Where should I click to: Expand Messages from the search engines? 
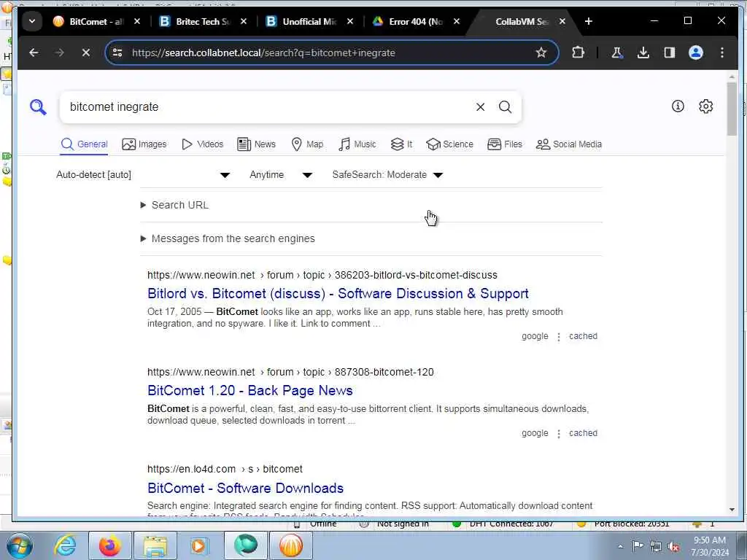228,238
